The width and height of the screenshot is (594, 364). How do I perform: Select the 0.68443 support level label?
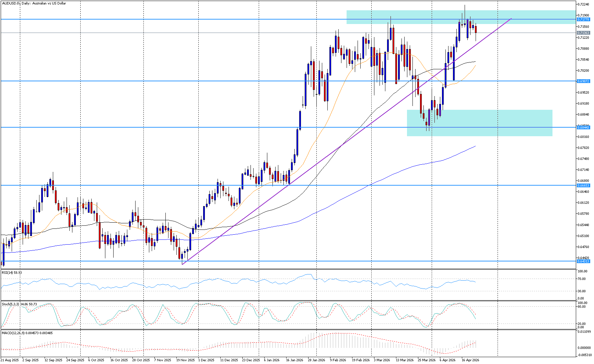583,127
